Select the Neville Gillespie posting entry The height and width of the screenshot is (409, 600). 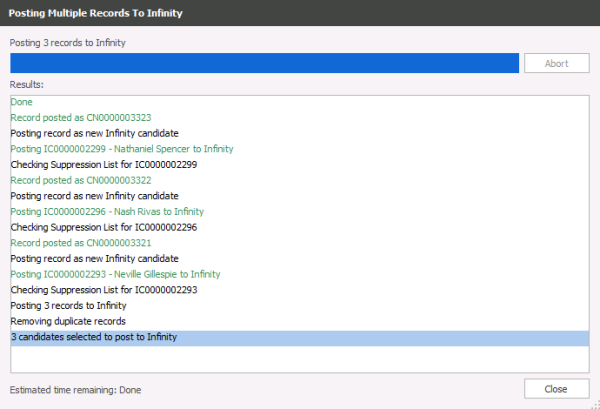coord(115,273)
